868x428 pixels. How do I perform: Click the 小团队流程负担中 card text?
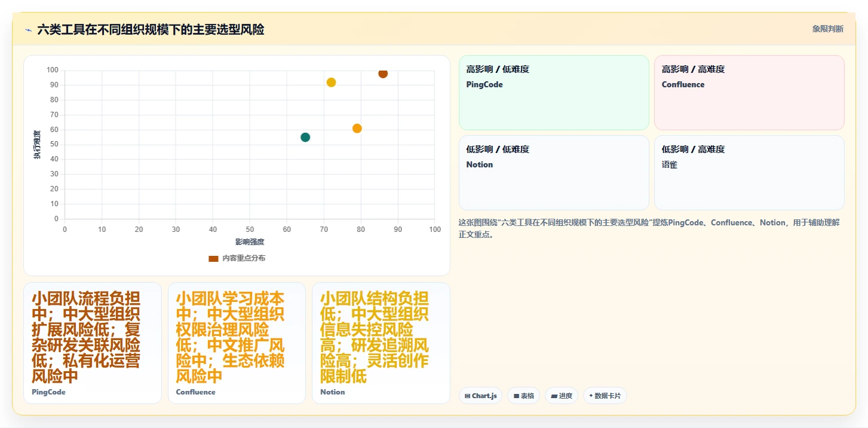[86, 337]
